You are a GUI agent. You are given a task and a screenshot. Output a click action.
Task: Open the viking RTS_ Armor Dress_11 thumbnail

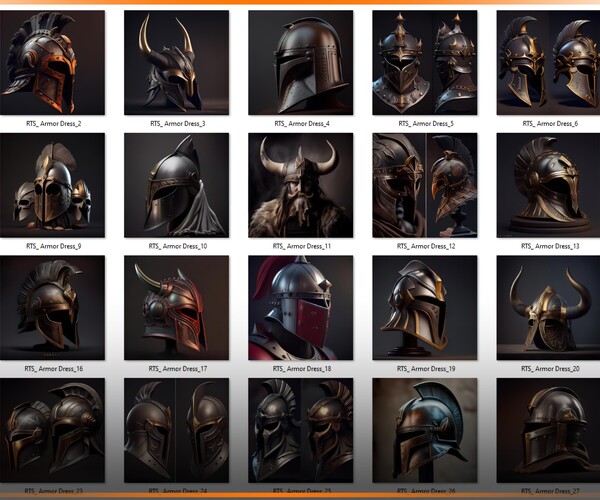(301, 185)
